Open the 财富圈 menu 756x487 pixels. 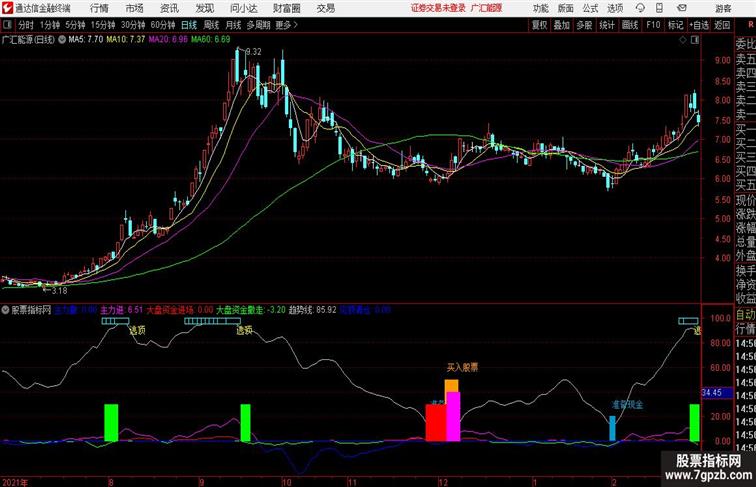coord(286,8)
